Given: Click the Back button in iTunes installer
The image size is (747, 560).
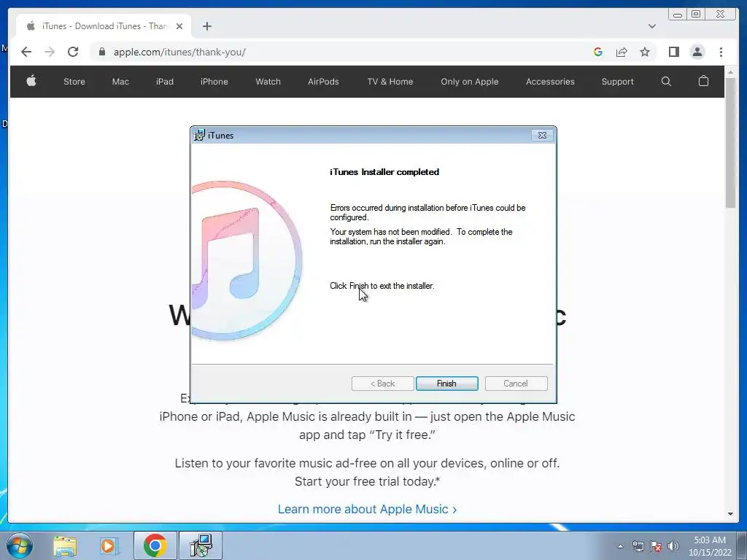Looking at the screenshot, I should coord(382,384).
